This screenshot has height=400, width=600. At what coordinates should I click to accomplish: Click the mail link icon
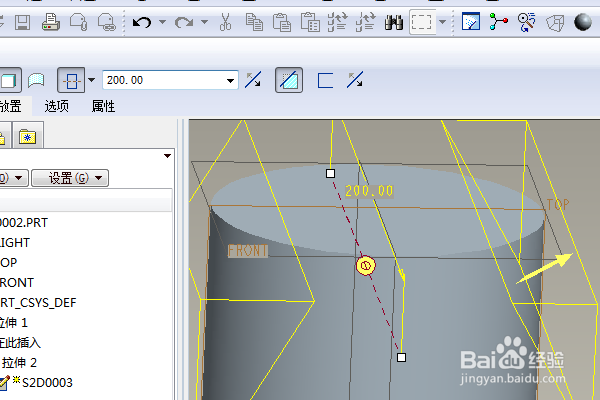click(x=106, y=22)
